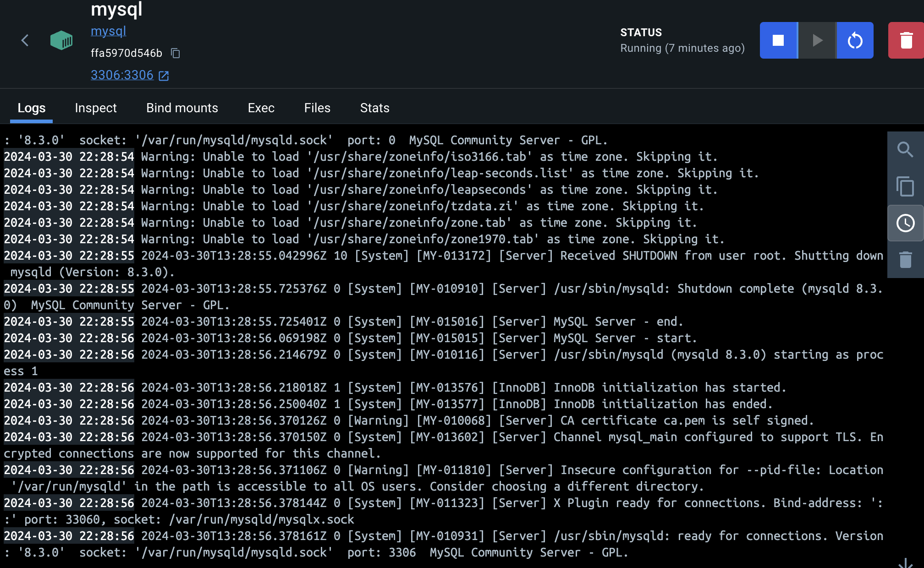Restart the mysql container
Image resolution: width=924 pixels, height=568 pixels.
(855, 40)
